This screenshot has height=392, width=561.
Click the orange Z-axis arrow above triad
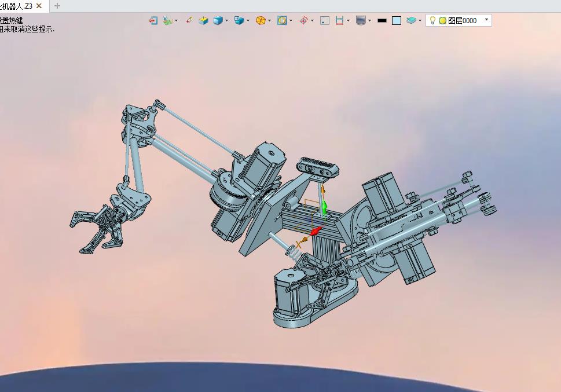(x=322, y=189)
